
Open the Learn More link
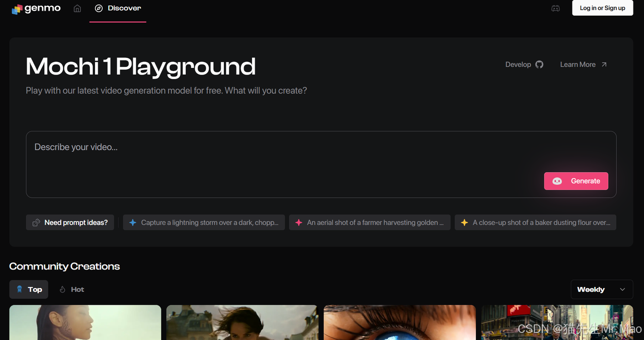(x=584, y=64)
